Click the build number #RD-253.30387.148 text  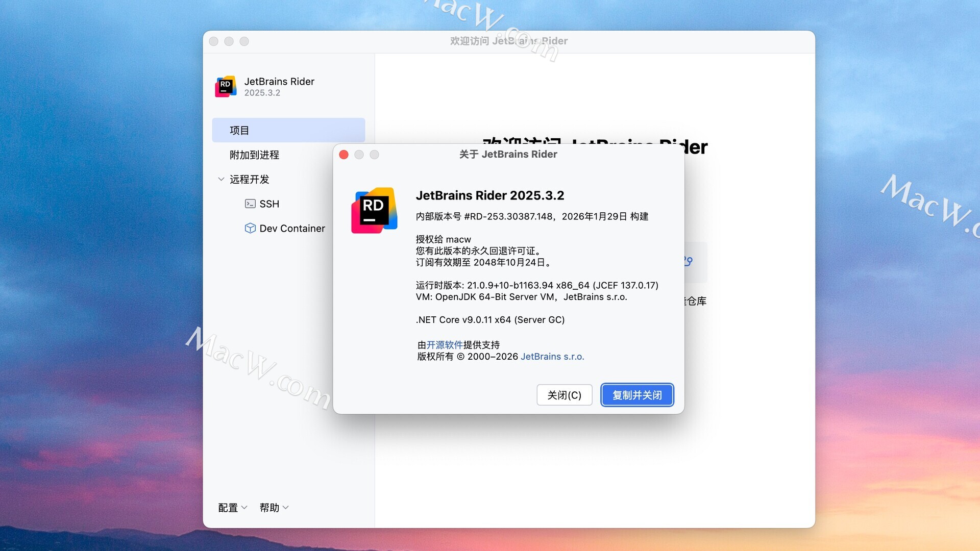(508, 216)
